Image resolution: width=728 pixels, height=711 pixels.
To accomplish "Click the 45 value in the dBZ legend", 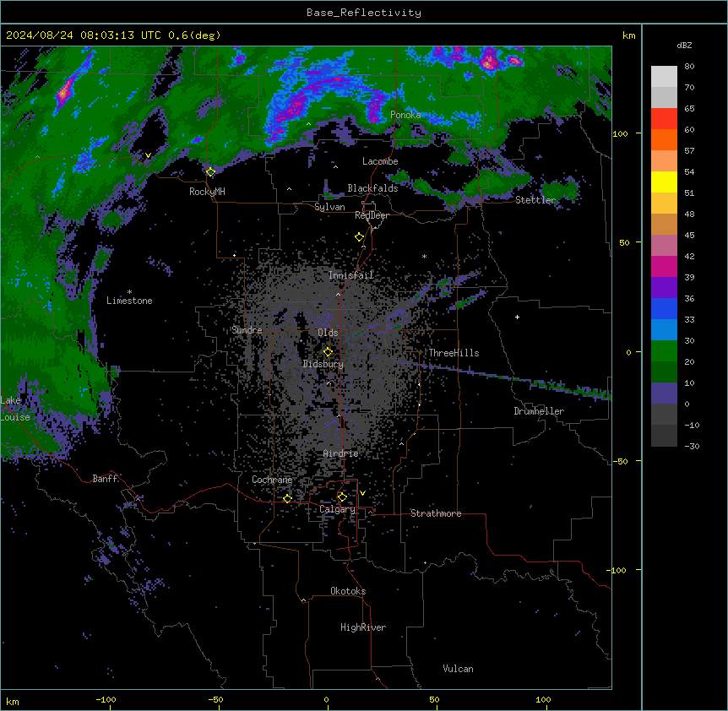I will pyautogui.click(x=689, y=236).
